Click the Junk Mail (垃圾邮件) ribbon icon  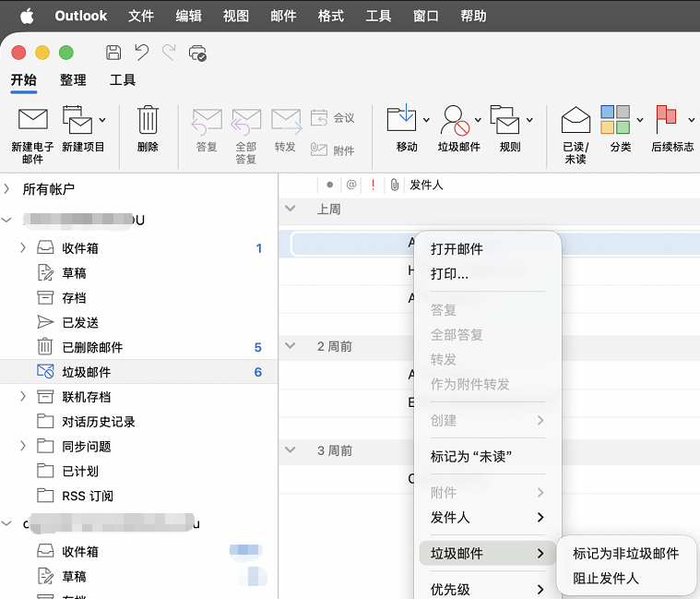pyautogui.click(x=454, y=120)
